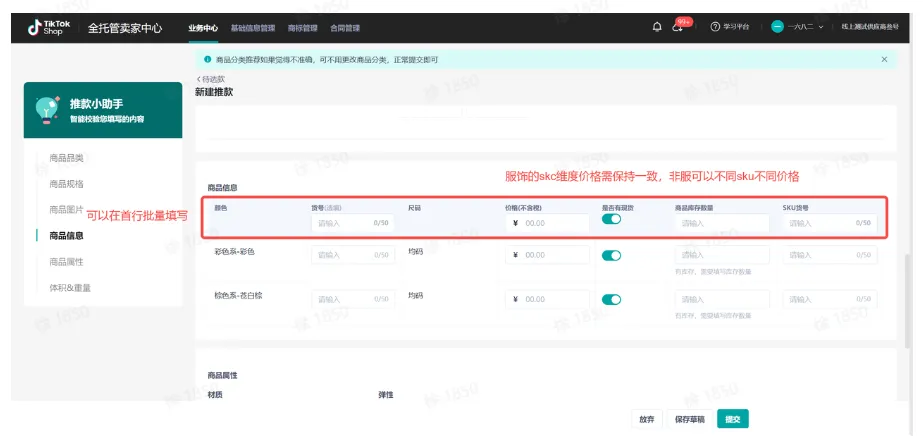Click stock quantity input in 彩色系-彩色 row

click(x=722, y=255)
